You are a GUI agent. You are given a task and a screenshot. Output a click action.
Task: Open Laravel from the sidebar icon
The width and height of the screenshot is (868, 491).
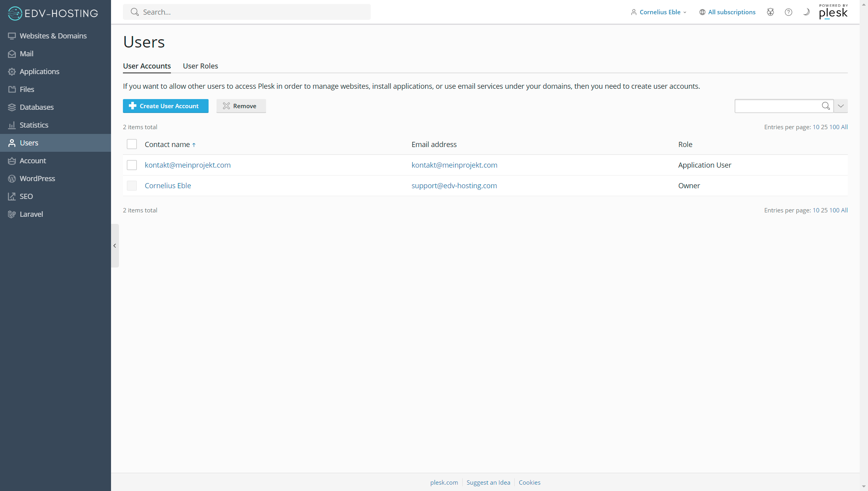pos(12,214)
